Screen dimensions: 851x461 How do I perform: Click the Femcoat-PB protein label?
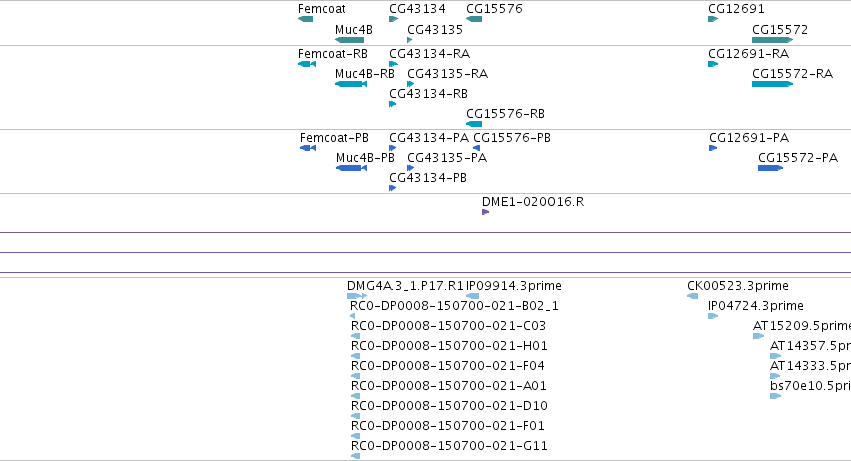pos(334,138)
